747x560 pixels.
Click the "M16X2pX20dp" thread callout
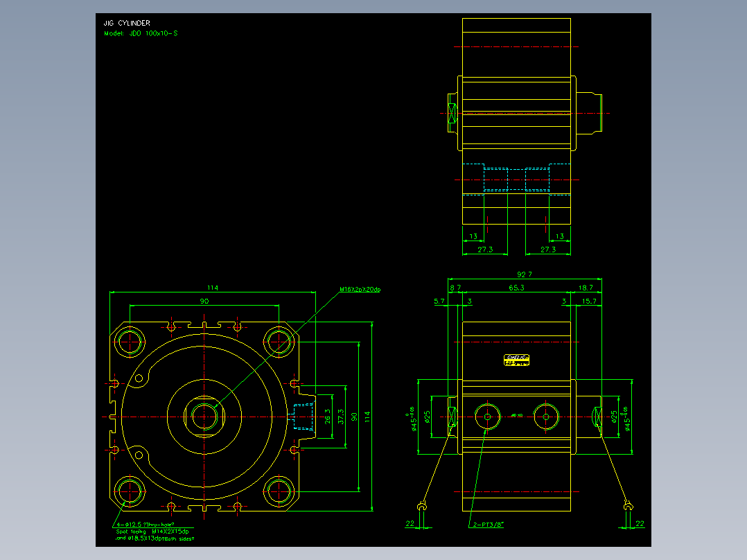click(360, 289)
